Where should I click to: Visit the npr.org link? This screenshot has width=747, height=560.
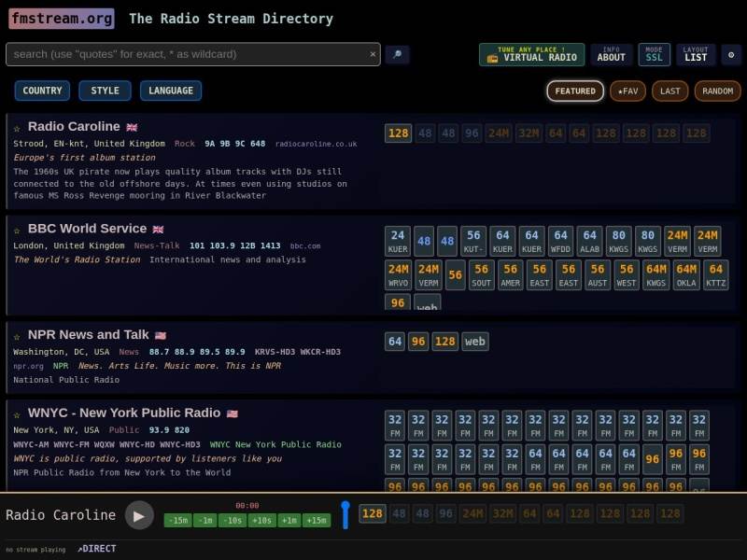point(28,366)
